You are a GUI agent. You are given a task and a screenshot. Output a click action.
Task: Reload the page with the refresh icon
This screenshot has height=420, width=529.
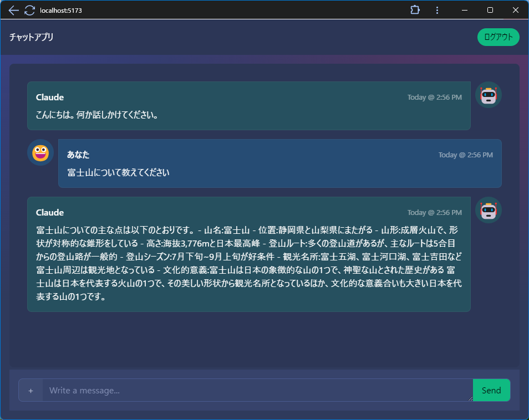click(29, 10)
